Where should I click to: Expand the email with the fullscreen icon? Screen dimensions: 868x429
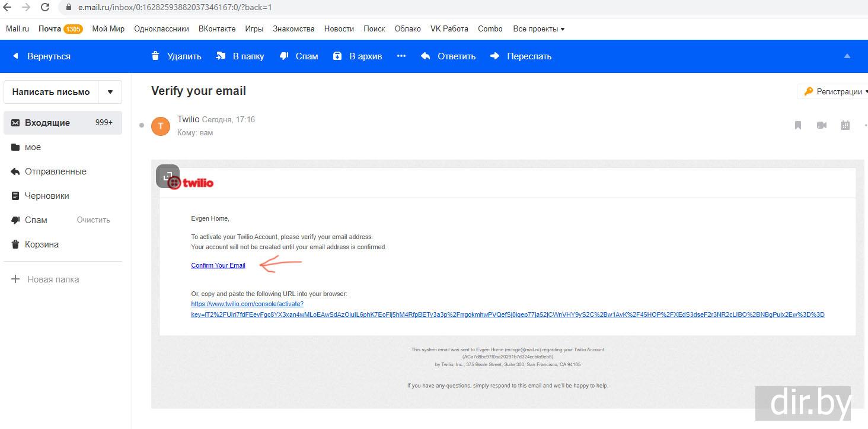click(x=168, y=176)
